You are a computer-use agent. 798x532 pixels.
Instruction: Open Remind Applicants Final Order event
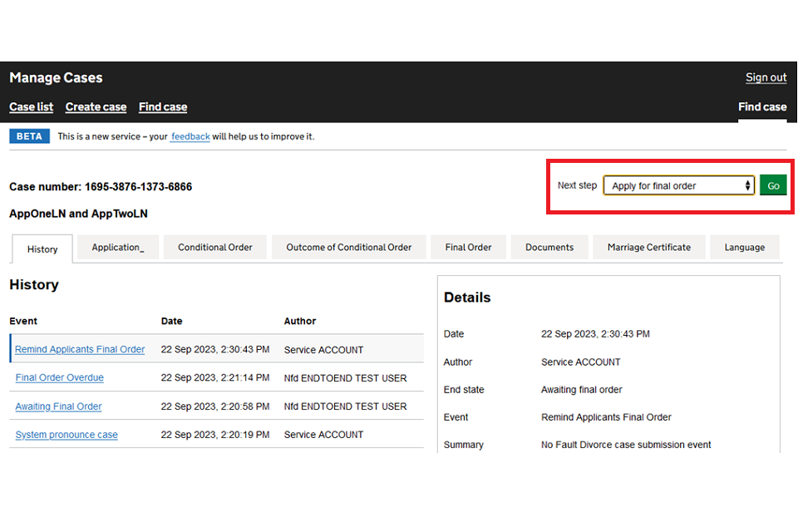80,350
